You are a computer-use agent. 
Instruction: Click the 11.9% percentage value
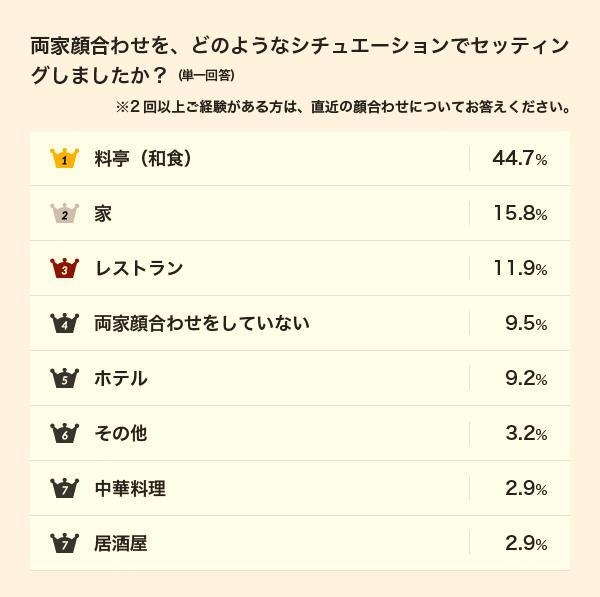pyautogui.click(x=519, y=268)
